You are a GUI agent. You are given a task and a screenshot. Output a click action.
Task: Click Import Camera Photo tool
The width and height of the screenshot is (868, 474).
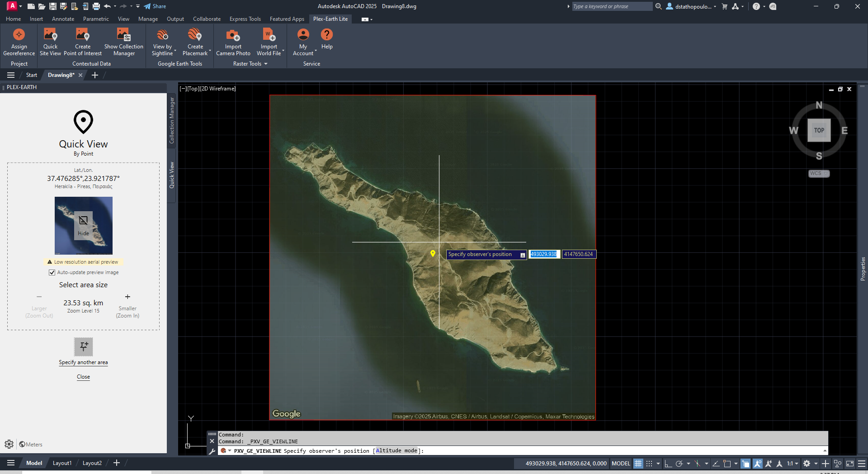pyautogui.click(x=233, y=42)
